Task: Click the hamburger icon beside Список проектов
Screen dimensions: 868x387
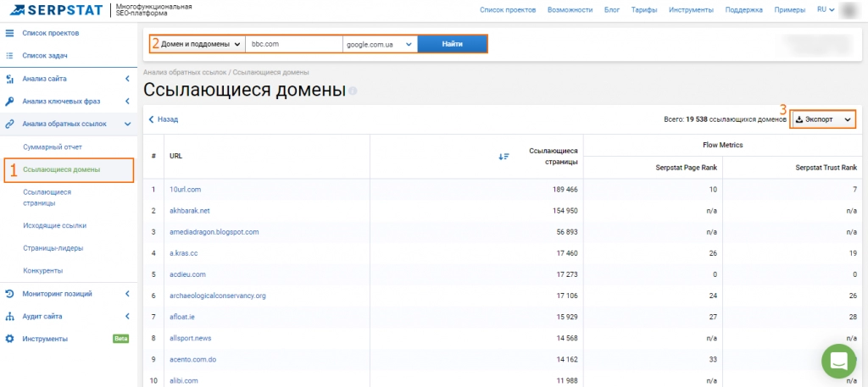Action: point(9,33)
